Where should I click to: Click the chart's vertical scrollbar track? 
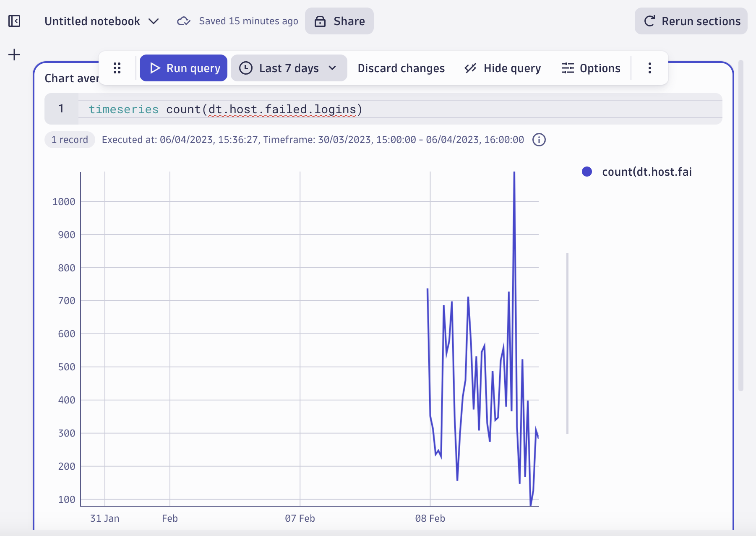(x=567, y=342)
